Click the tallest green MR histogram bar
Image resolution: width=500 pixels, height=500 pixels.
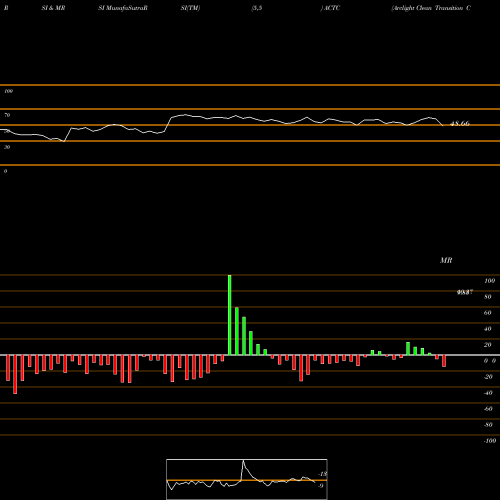click(x=230, y=315)
